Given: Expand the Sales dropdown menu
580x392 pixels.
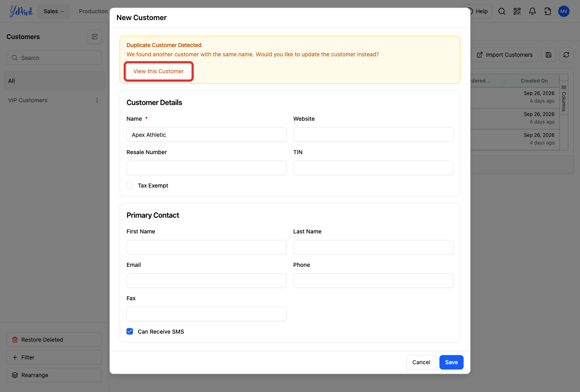Looking at the screenshot, I should (x=54, y=11).
